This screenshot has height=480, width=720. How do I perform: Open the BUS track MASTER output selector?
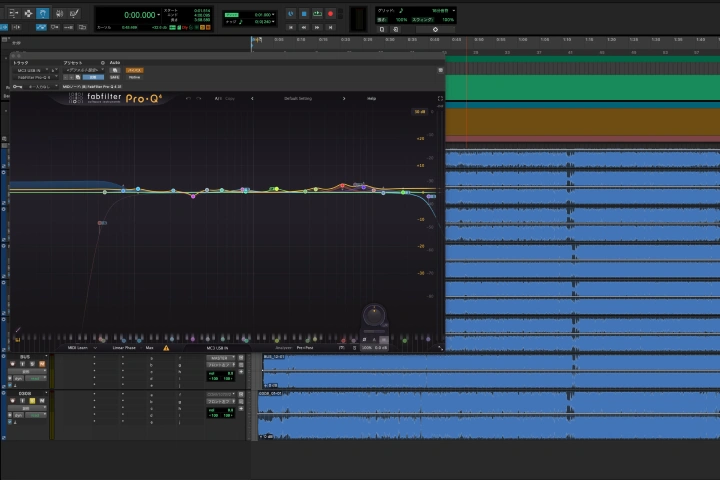coord(221,358)
